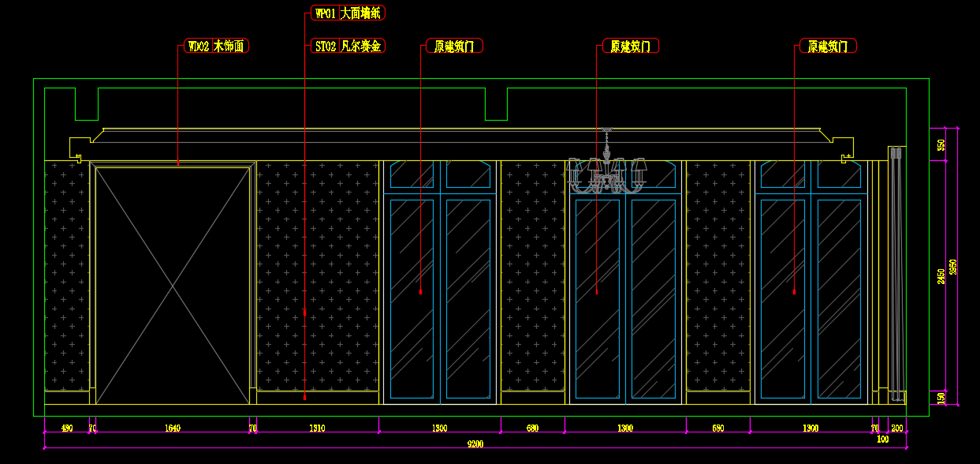
Task: Select the 9200 overall width dimension
Action: [x=475, y=443]
